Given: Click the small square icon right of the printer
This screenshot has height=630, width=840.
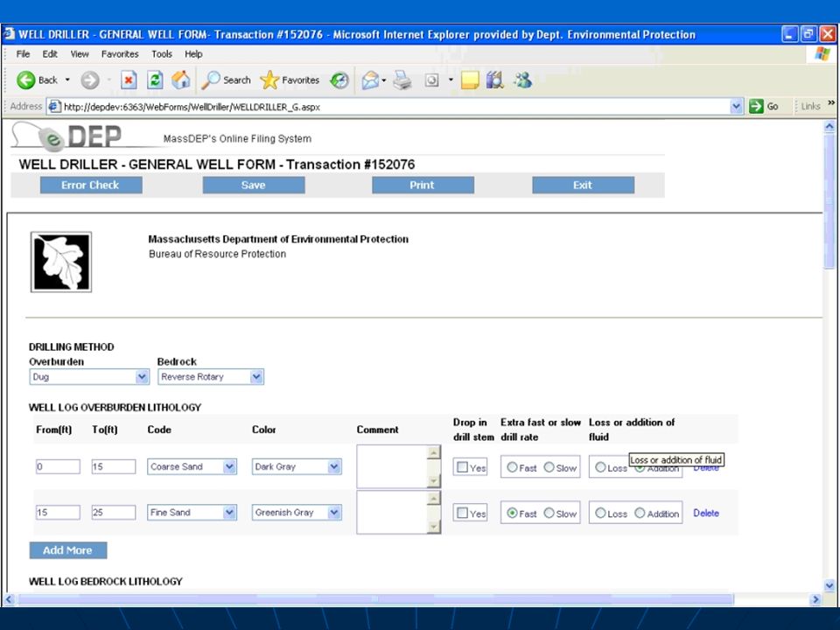Looking at the screenshot, I should click(431, 80).
